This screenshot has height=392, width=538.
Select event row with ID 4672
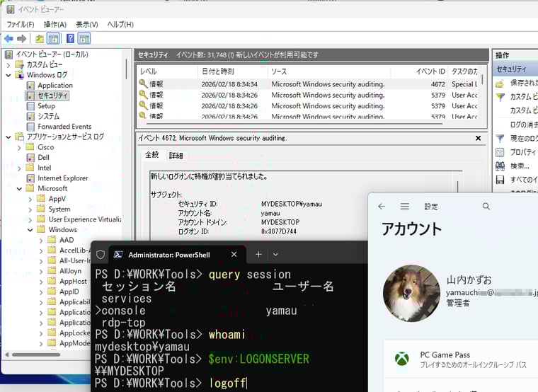pos(308,84)
